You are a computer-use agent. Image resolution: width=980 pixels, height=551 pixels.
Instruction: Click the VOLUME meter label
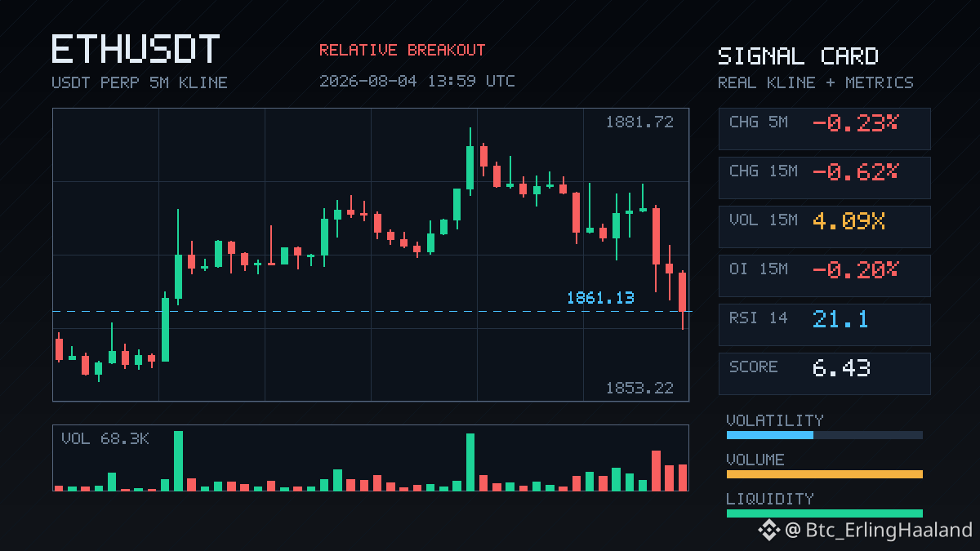click(x=755, y=460)
